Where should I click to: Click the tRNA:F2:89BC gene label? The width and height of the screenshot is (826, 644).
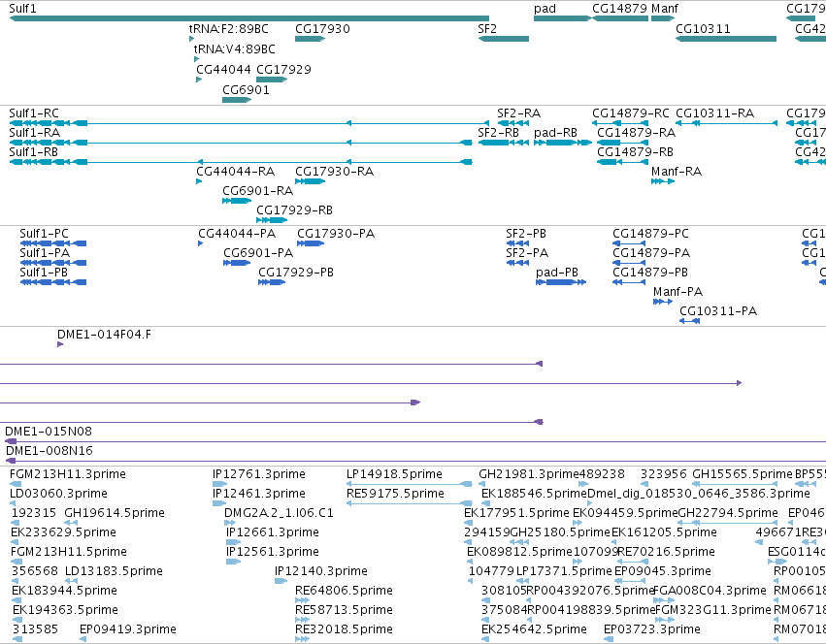(x=229, y=28)
